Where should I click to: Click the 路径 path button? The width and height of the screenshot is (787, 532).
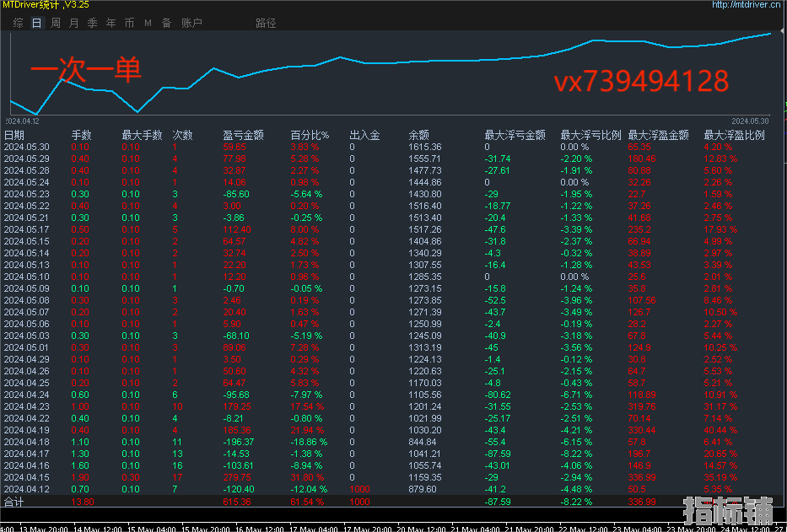tap(266, 23)
